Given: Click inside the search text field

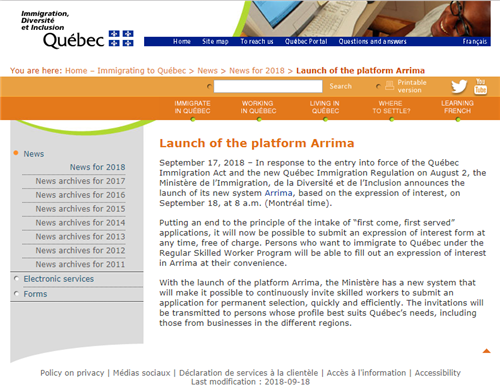Looking at the screenshot, I should (268, 86).
